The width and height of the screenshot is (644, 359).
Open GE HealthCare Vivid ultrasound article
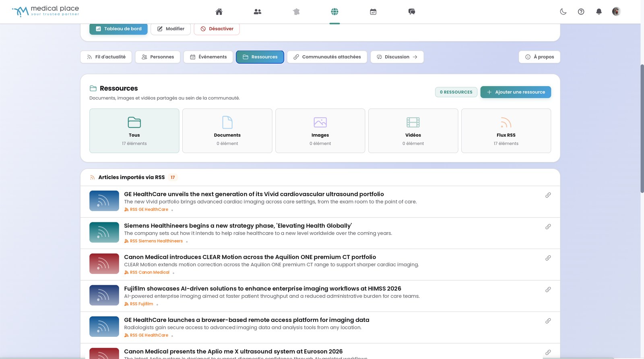[x=254, y=194]
